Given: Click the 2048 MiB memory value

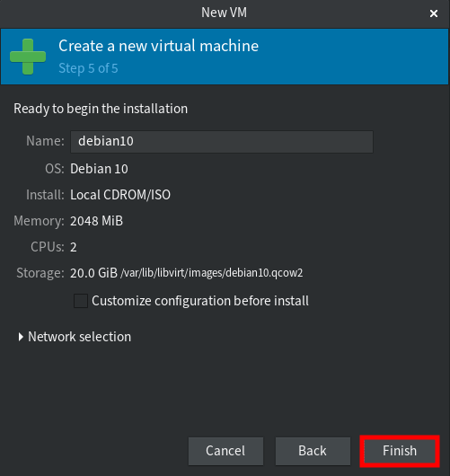Looking at the screenshot, I should click(97, 221).
